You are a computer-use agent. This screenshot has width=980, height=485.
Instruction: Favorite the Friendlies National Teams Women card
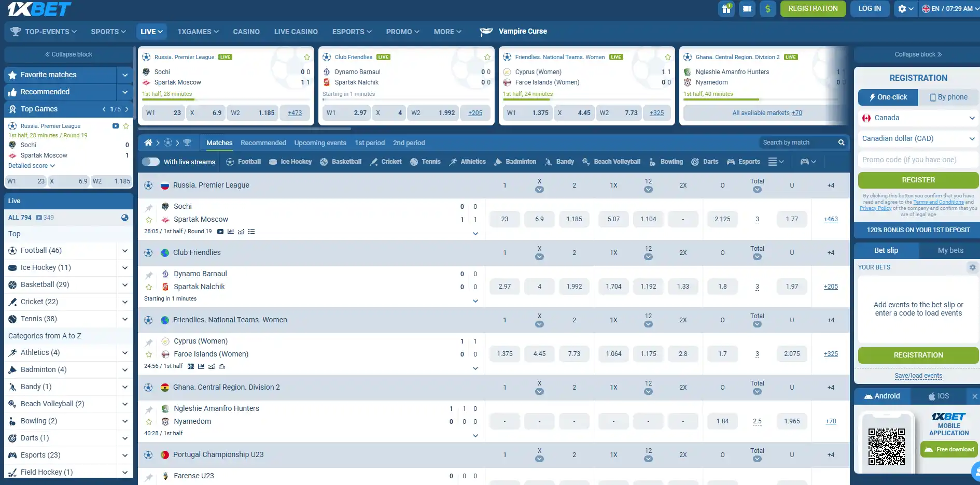click(x=668, y=57)
